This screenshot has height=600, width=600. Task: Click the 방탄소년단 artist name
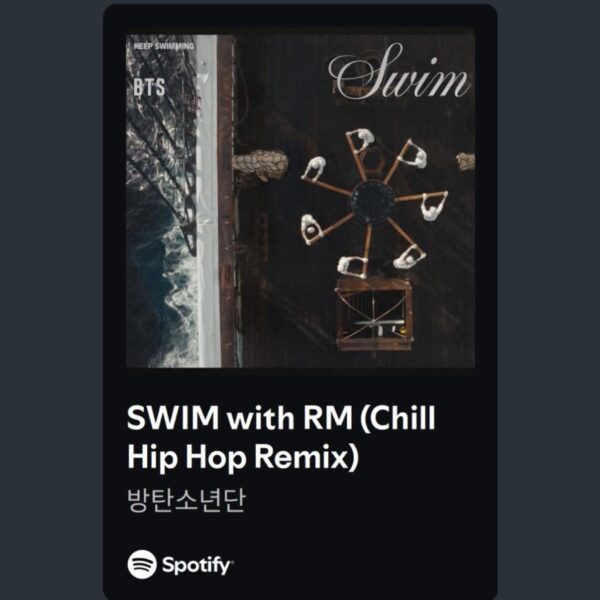click(186, 500)
